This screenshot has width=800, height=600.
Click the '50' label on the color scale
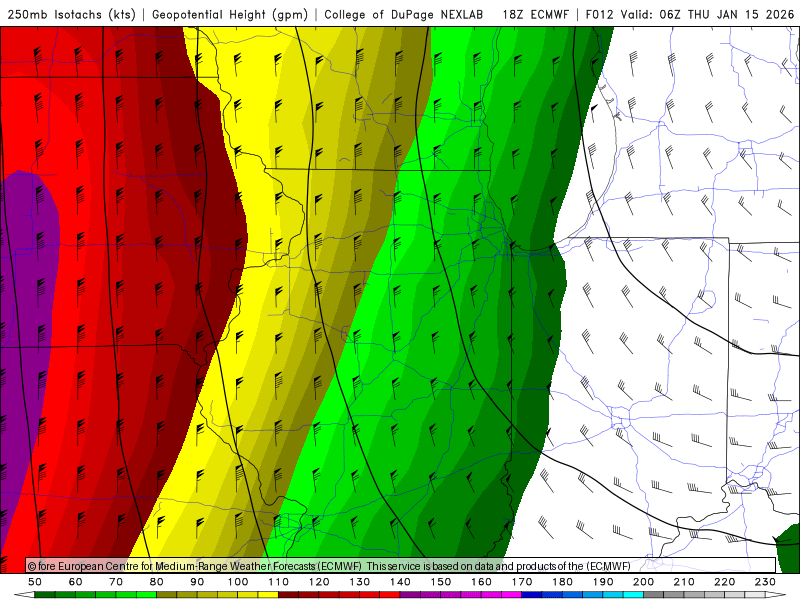pyautogui.click(x=35, y=582)
